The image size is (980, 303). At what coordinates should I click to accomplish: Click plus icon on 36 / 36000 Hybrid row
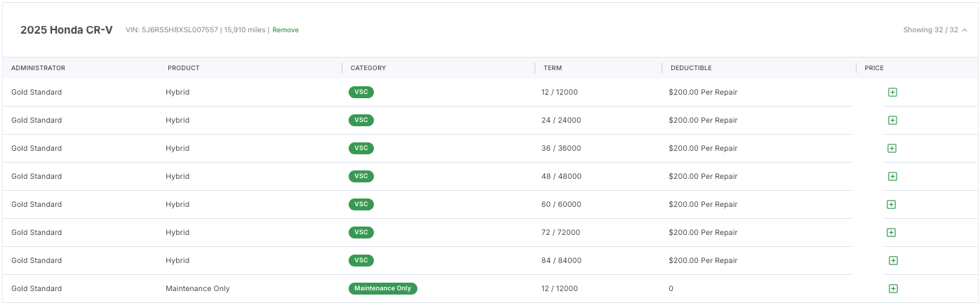click(x=892, y=148)
